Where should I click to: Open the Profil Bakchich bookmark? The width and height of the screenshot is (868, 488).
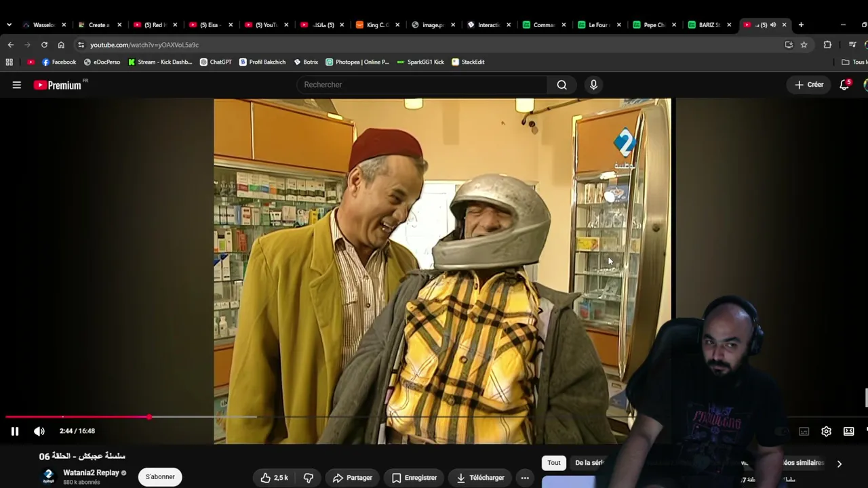tap(262, 62)
